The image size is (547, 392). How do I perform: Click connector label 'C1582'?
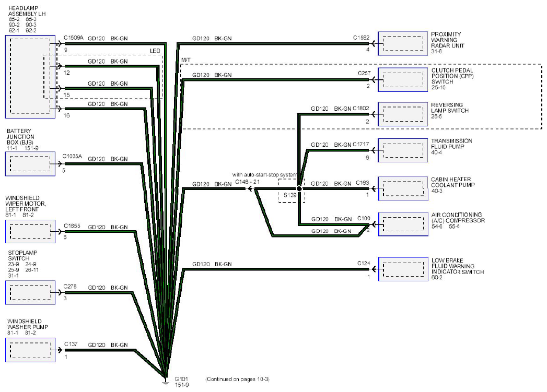point(361,37)
